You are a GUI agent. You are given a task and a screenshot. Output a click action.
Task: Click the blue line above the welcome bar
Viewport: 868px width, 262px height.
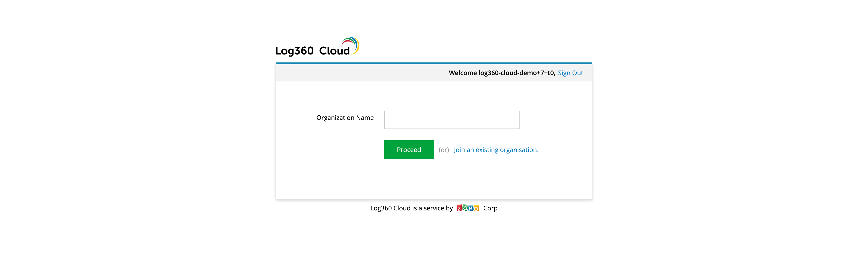[434, 63]
